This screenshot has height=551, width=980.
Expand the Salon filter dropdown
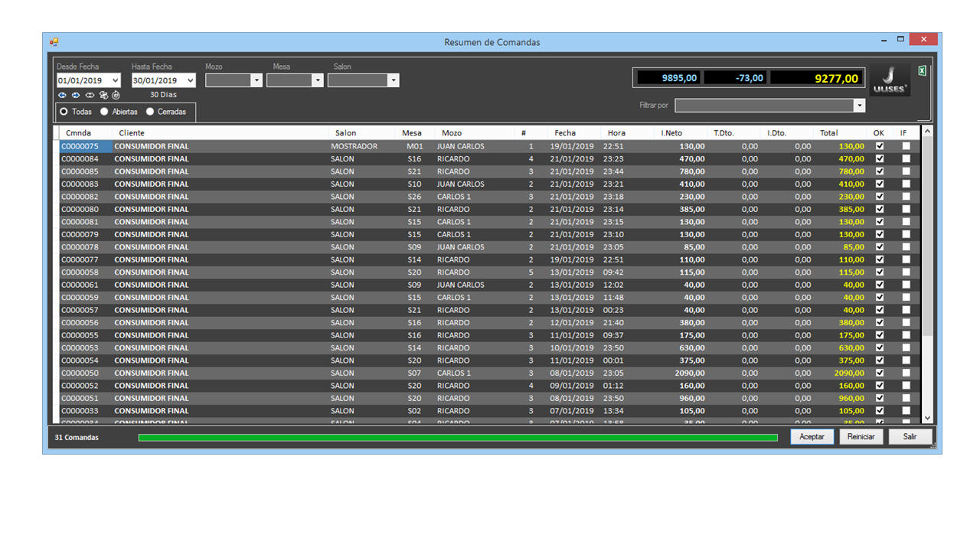[393, 80]
